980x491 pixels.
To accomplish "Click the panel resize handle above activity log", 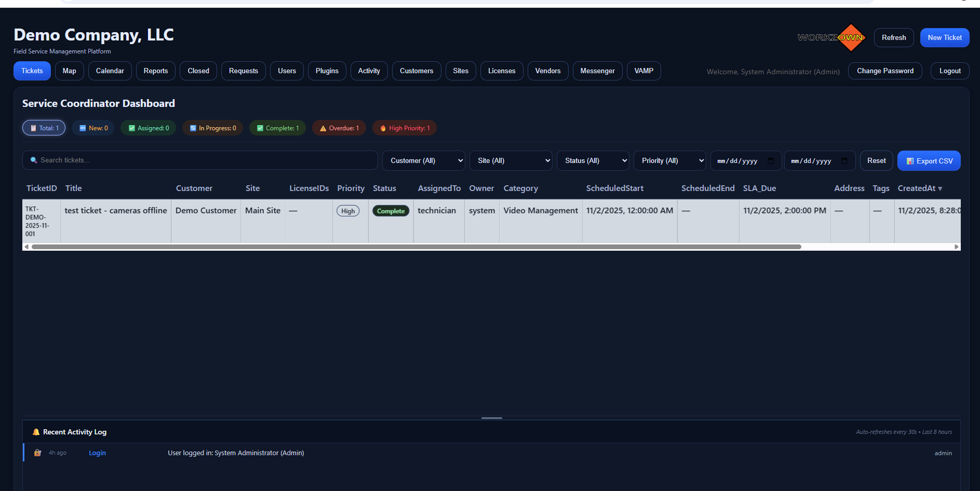I will click(491, 418).
